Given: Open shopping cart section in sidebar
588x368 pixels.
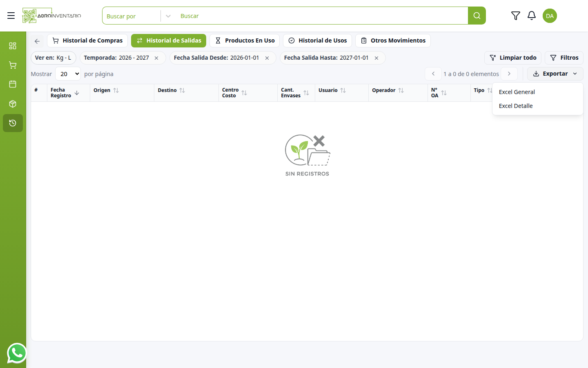Looking at the screenshot, I should [13, 65].
